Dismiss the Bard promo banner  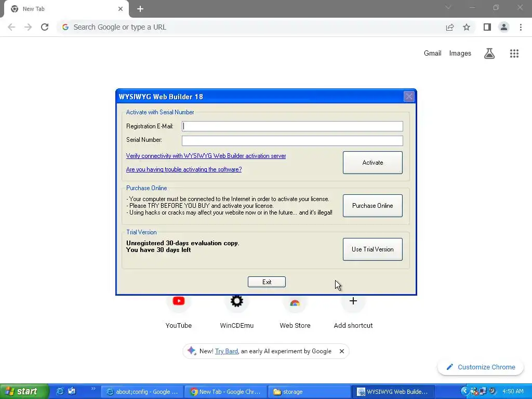[342, 351]
